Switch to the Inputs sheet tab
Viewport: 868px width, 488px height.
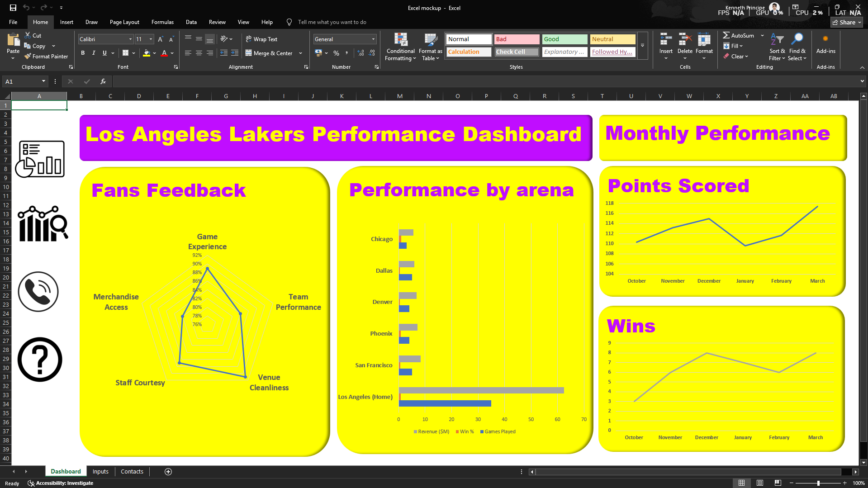click(x=100, y=471)
